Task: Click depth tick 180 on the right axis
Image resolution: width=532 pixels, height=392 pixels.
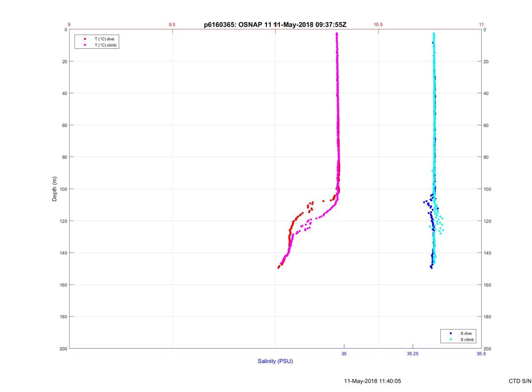Action: click(488, 317)
